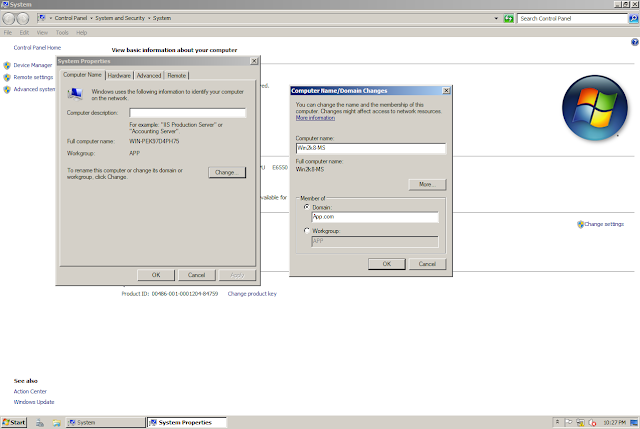Close the System Properties dialog
Screen dimensions: 640x429
click(x=254, y=61)
